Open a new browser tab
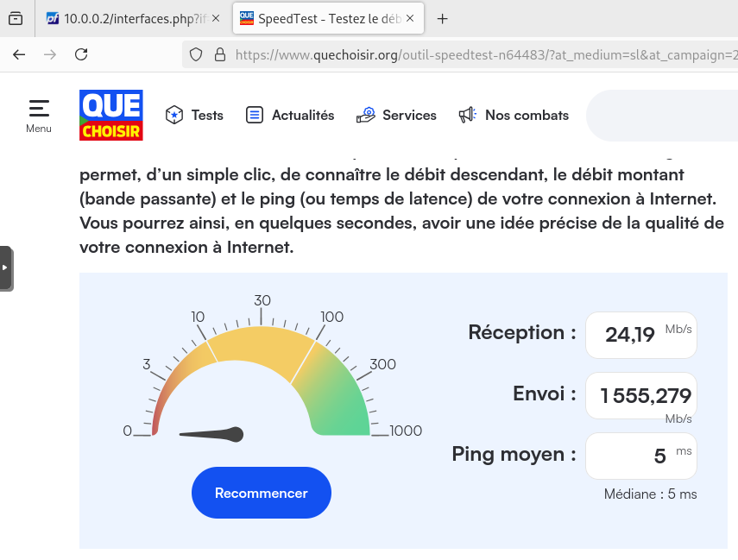 pos(443,18)
